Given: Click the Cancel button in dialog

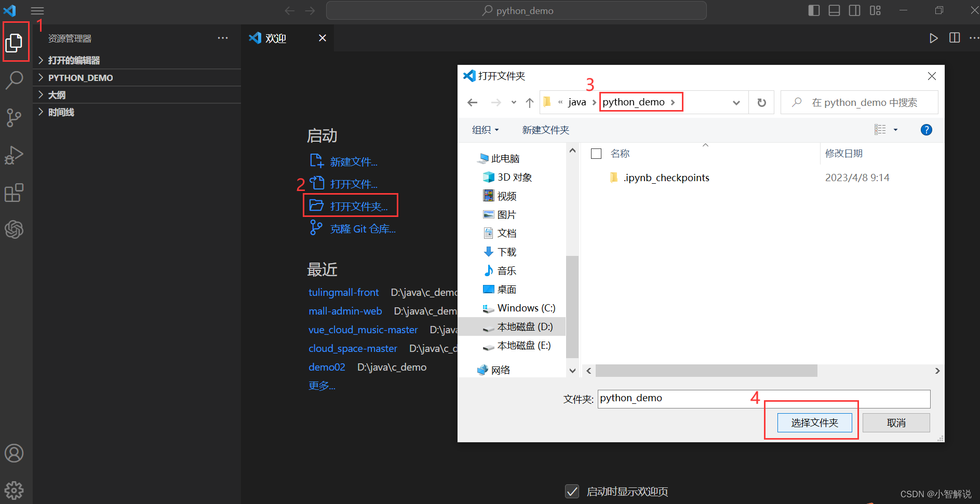Looking at the screenshot, I should point(896,423).
